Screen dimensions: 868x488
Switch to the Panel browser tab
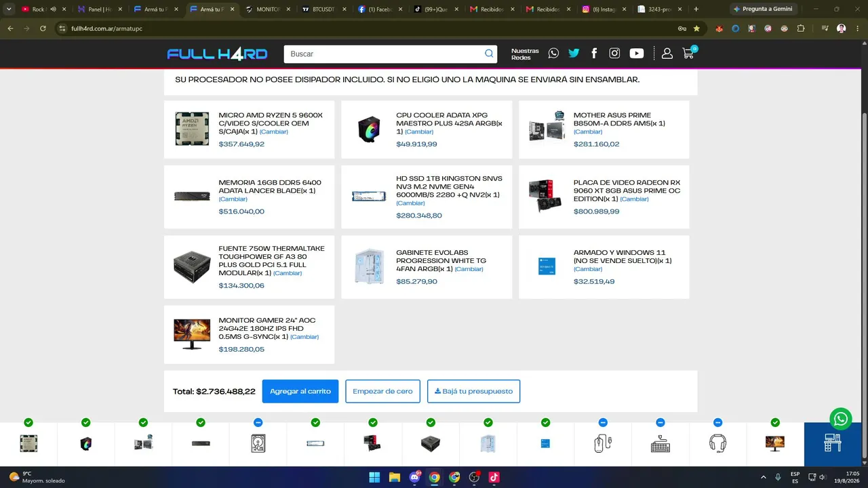pos(99,9)
